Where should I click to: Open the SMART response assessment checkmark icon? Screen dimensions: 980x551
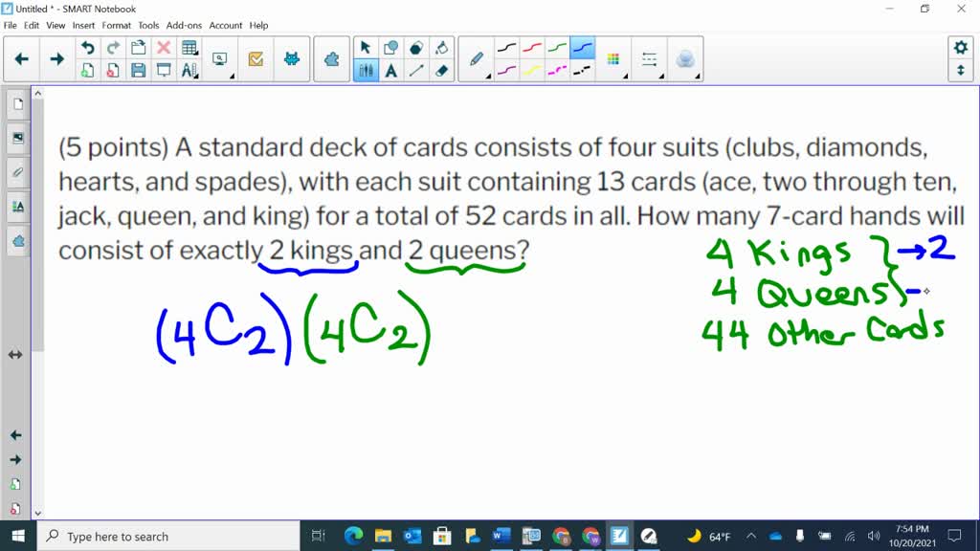click(256, 59)
